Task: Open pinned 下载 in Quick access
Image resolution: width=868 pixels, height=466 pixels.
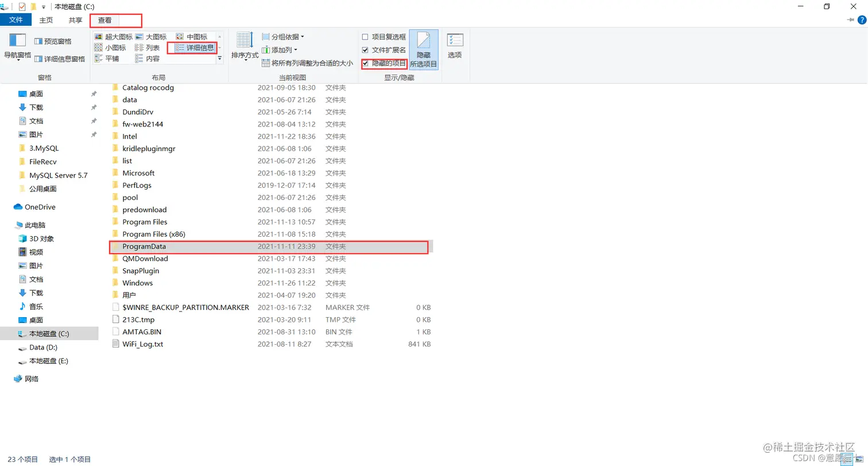Action: (36, 107)
